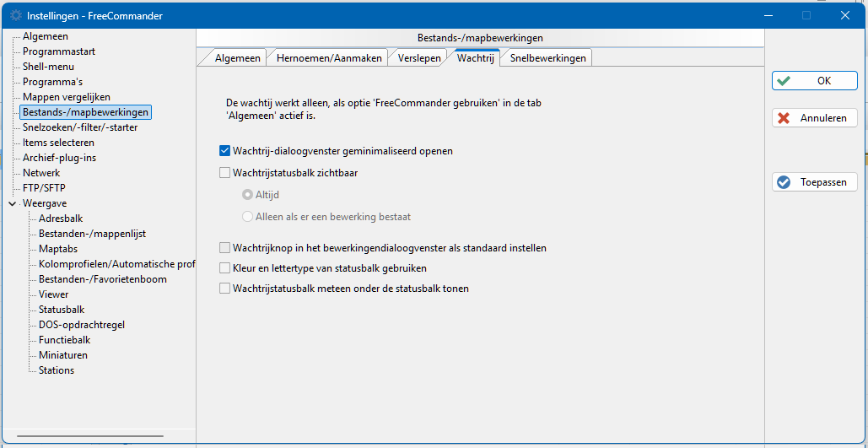
Task: Select Miniaturen in the tree
Action: [x=63, y=355]
